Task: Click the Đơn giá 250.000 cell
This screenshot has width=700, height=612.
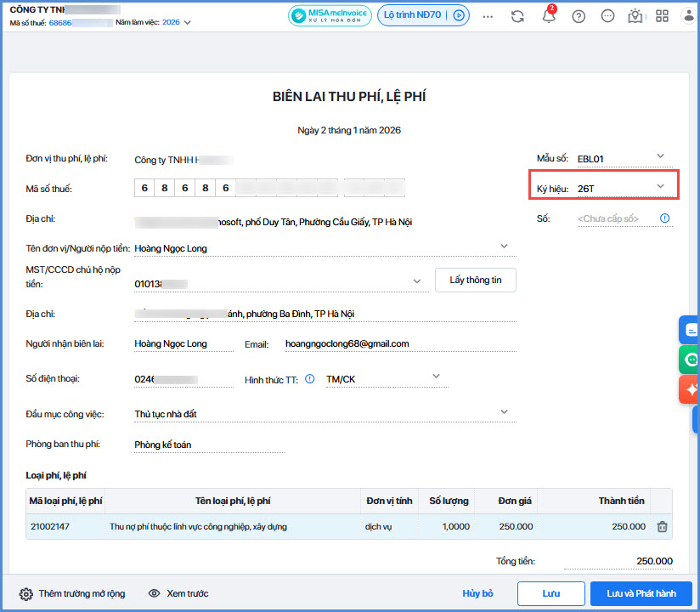Action: (505, 526)
